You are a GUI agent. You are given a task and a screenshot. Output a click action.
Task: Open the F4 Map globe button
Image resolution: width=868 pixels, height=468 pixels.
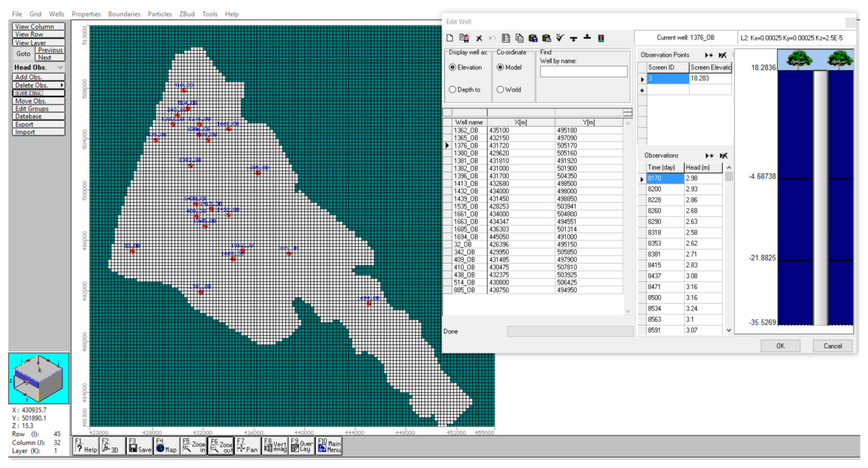tap(166, 445)
